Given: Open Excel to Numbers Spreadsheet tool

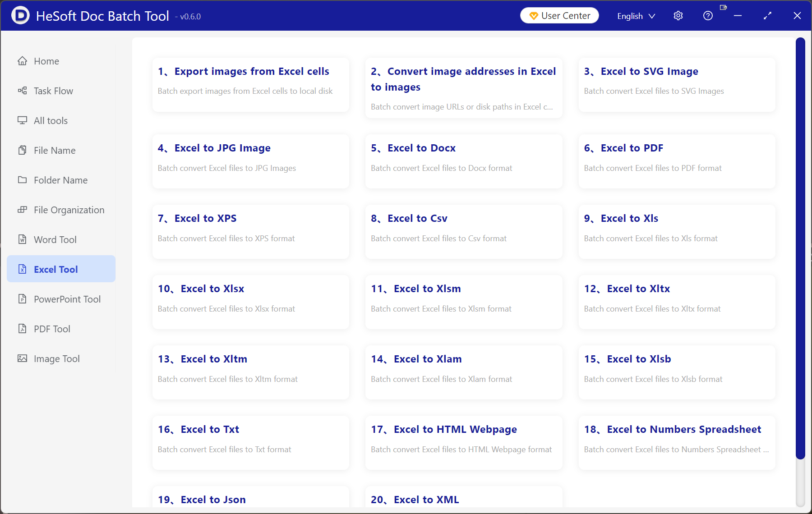Looking at the screenshot, I should pyautogui.click(x=677, y=443).
